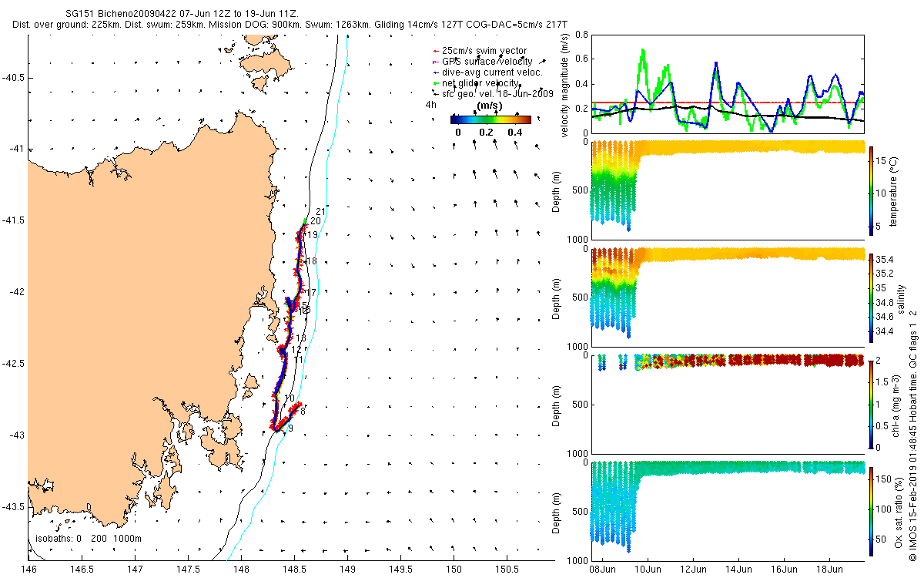Click the '-43.5' latitude tick label
The height and width of the screenshot is (578, 924).
tap(14, 507)
